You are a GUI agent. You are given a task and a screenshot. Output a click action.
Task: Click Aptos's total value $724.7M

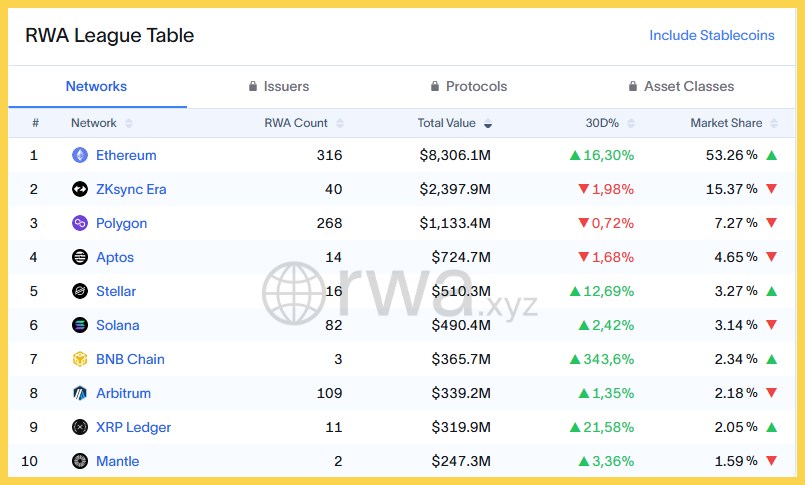pyautogui.click(x=461, y=257)
